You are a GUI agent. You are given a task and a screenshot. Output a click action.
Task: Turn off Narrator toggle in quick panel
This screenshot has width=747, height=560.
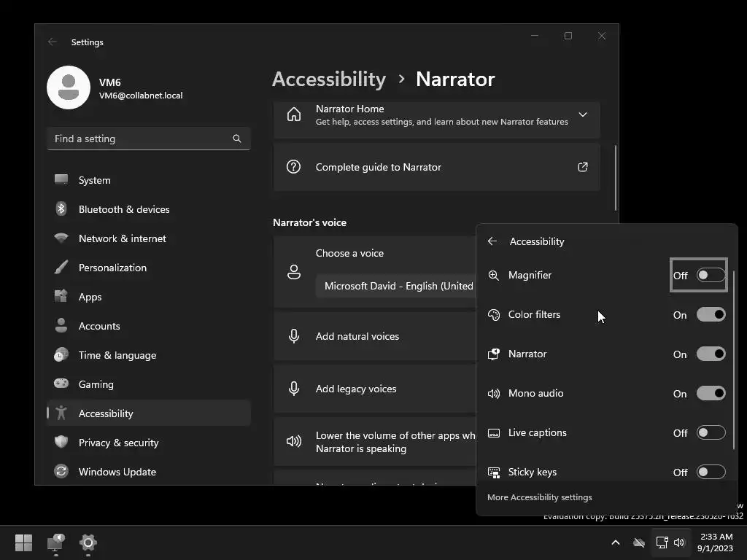point(711,354)
